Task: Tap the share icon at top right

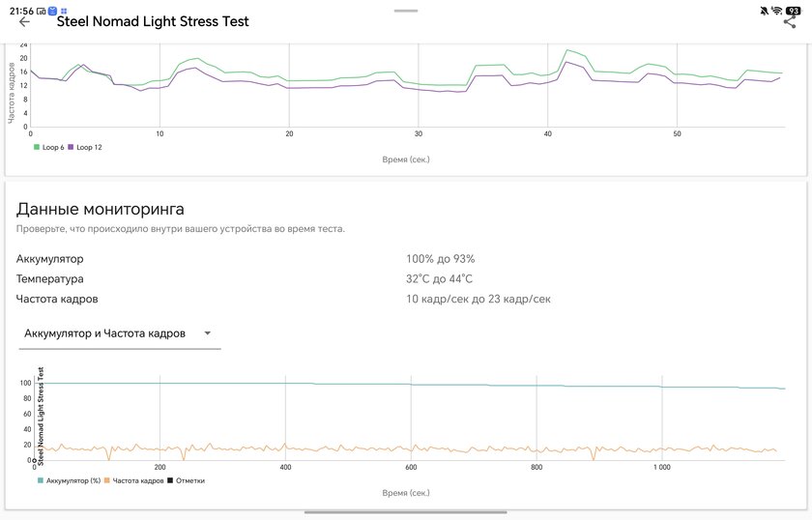Action: 789,22
